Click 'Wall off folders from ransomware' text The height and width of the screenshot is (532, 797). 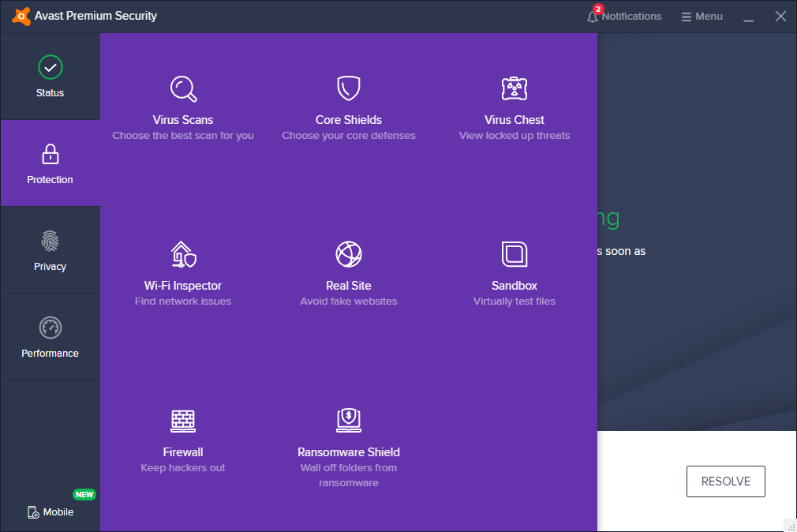[349, 475]
